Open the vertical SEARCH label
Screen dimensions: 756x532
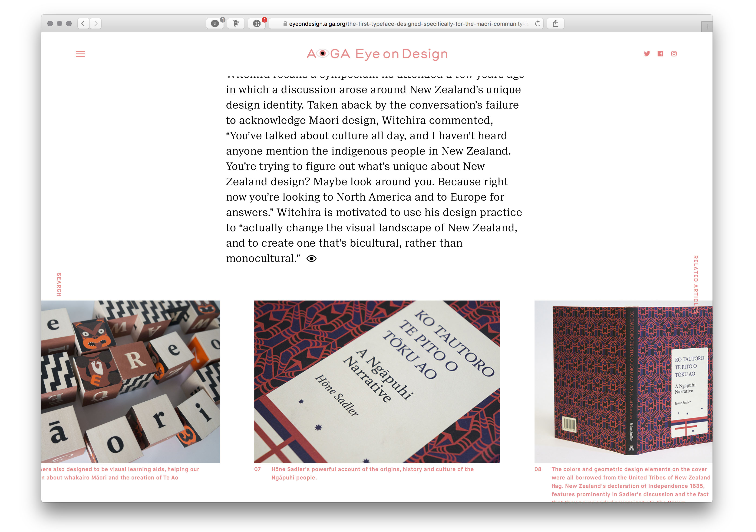pos(59,284)
